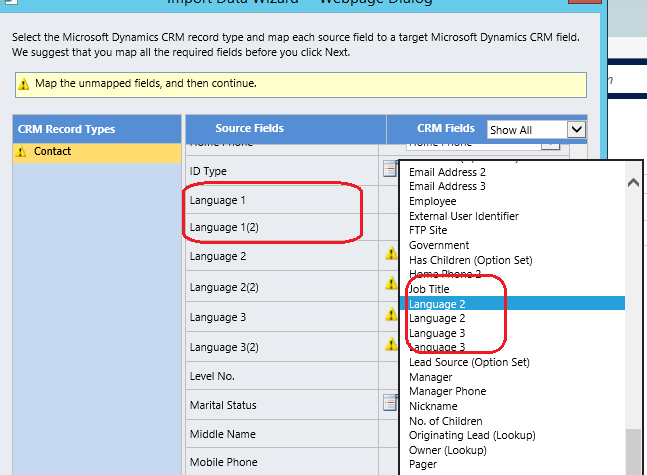The image size is (647, 475).
Task: Click the dropdown arrow next to Show All
Action: 576,130
